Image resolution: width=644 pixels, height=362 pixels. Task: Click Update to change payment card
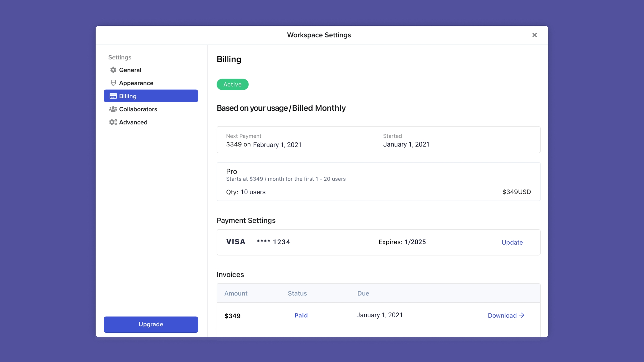click(x=512, y=242)
